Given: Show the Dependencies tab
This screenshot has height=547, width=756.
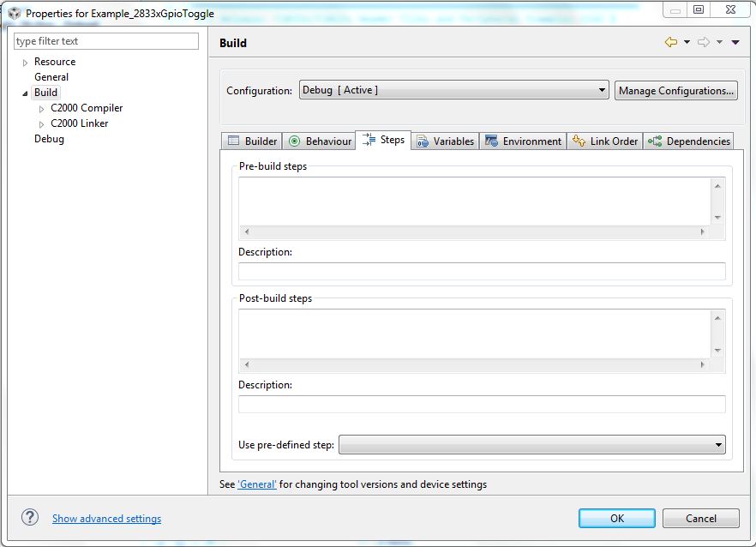Looking at the screenshot, I should 689,141.
